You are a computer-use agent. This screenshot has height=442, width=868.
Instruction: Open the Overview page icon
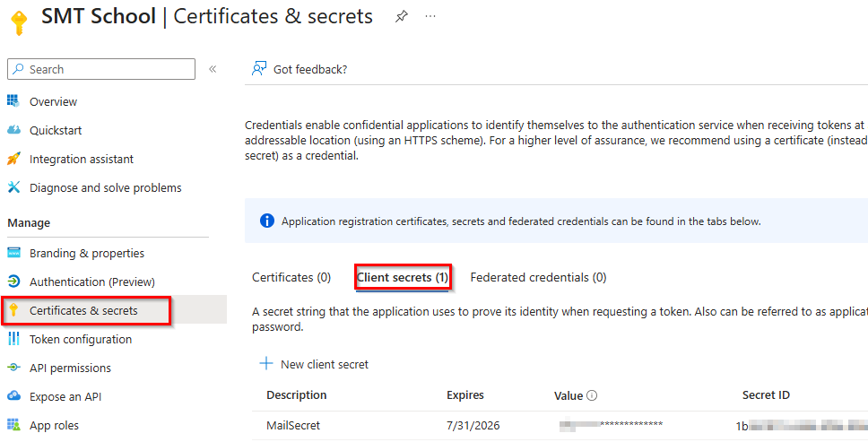pos(13,101)
